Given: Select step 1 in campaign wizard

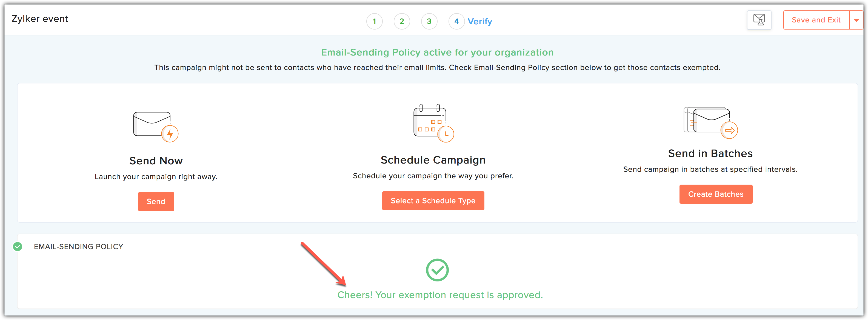Looking at the screenshot, I should point(375,21).
